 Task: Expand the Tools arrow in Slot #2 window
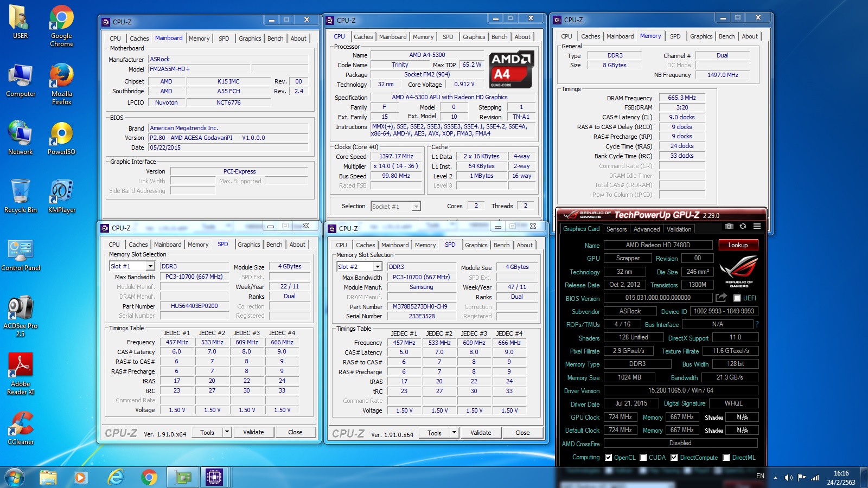click(454, 433)
